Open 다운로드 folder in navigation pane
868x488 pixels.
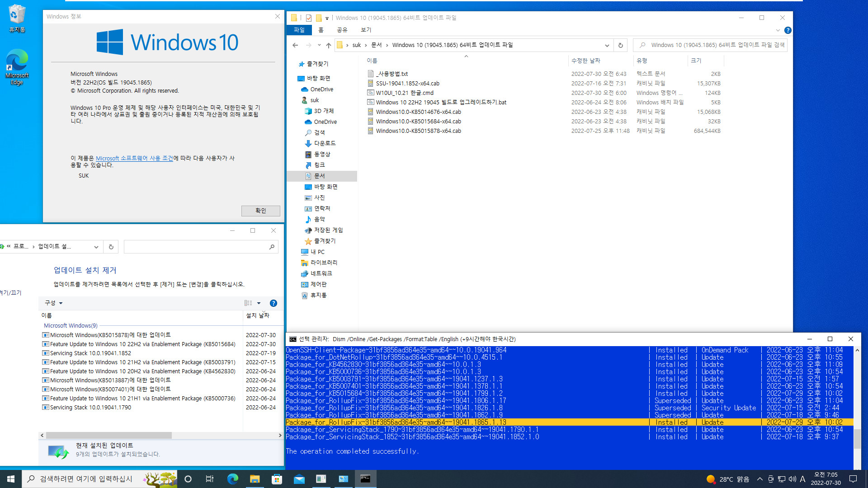click(x=325, y=143)
